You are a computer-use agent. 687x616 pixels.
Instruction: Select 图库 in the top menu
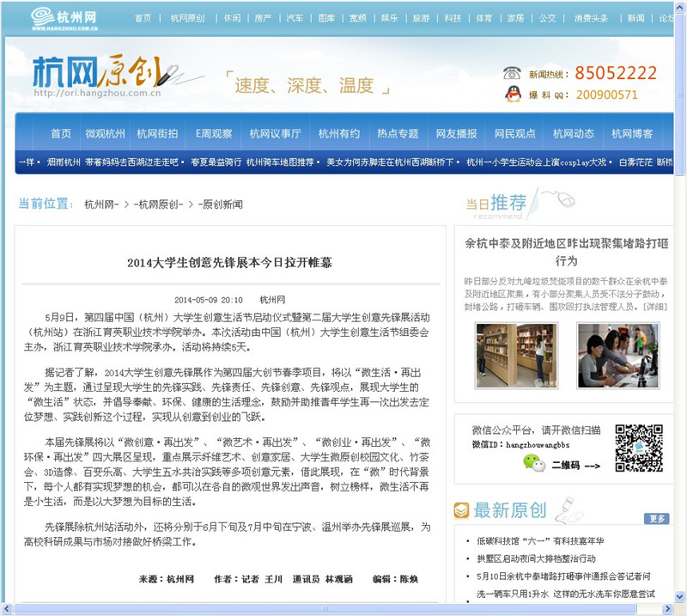(x=326, y=18)
